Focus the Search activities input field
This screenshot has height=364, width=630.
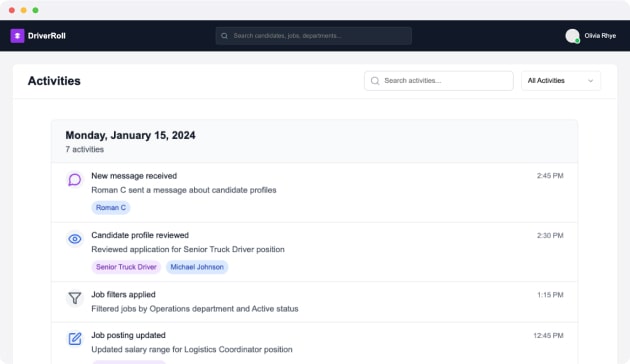point(439,81)
